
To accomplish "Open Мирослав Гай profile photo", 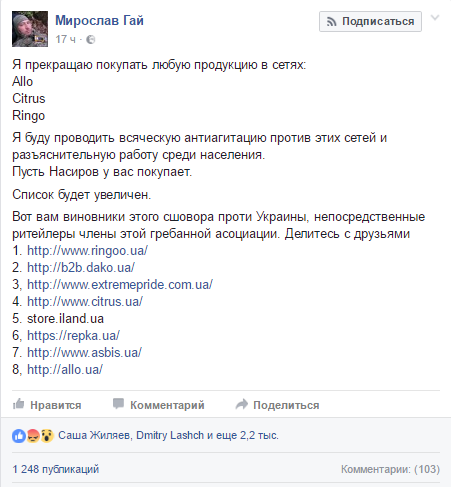I will (30, 29).
